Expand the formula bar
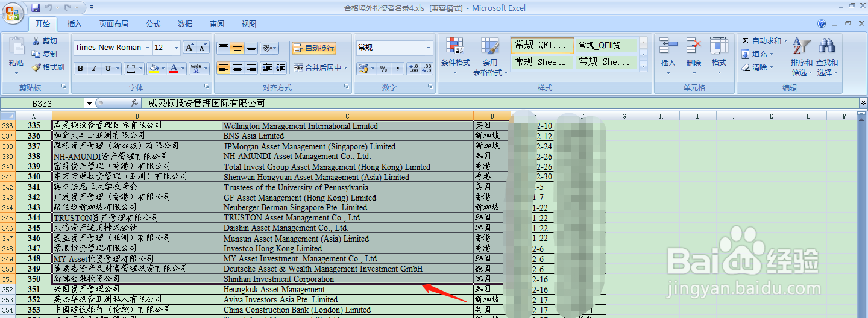 pos(863,103)
